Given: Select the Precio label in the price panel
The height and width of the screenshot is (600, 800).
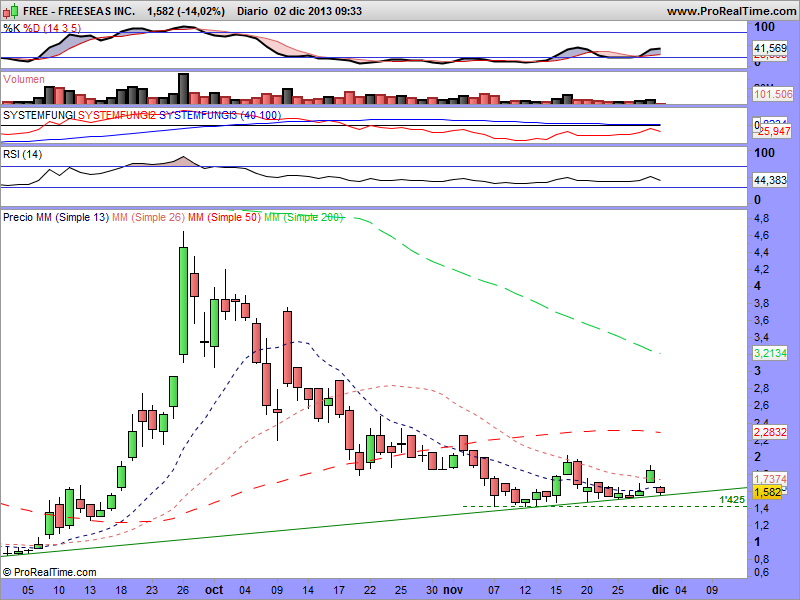Looking at the screenshot, I should (18, 217).
